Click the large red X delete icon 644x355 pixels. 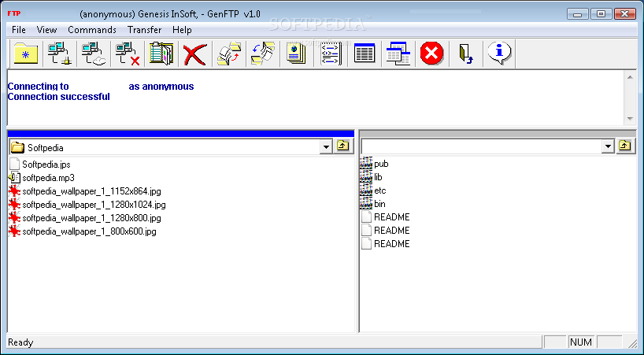coord(194,54)
